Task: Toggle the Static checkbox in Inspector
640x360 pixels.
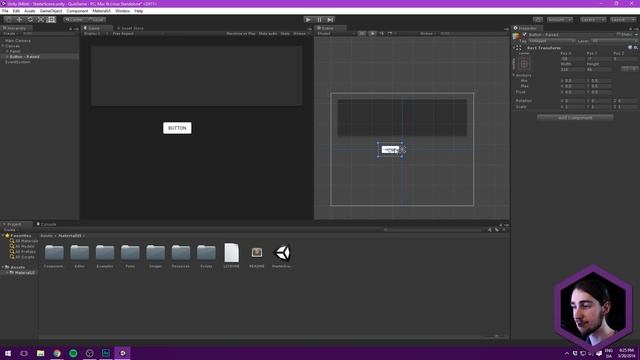Action: pyautogui.click(x=619, y=35)
